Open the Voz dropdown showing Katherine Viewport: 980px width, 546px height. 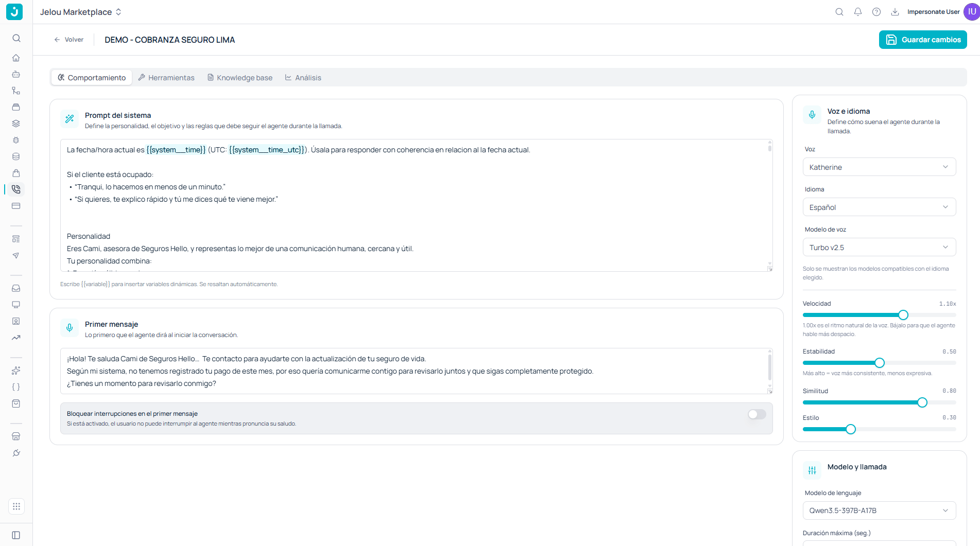click(880, 167)
